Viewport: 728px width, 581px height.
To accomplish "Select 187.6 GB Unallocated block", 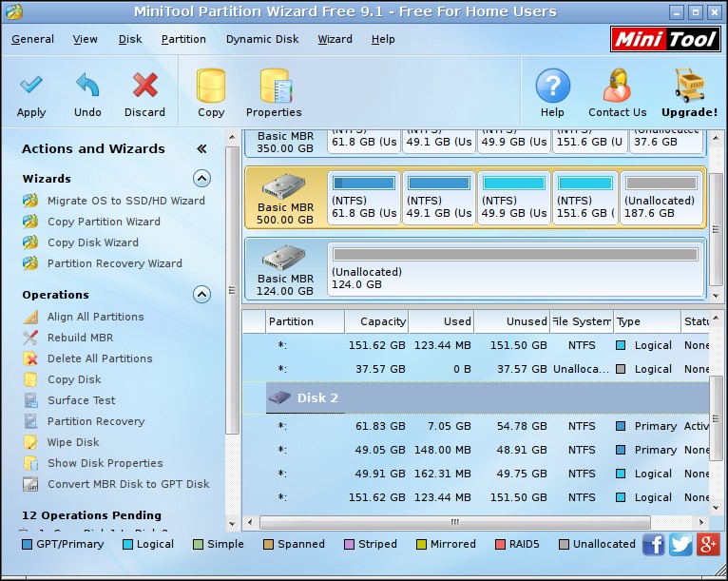I will tap(661, 198).
